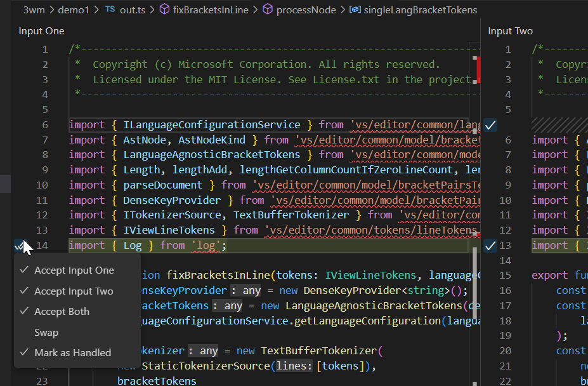Disable Mark as Handled
Screen dimensions: 588x386
click(74, 352)
